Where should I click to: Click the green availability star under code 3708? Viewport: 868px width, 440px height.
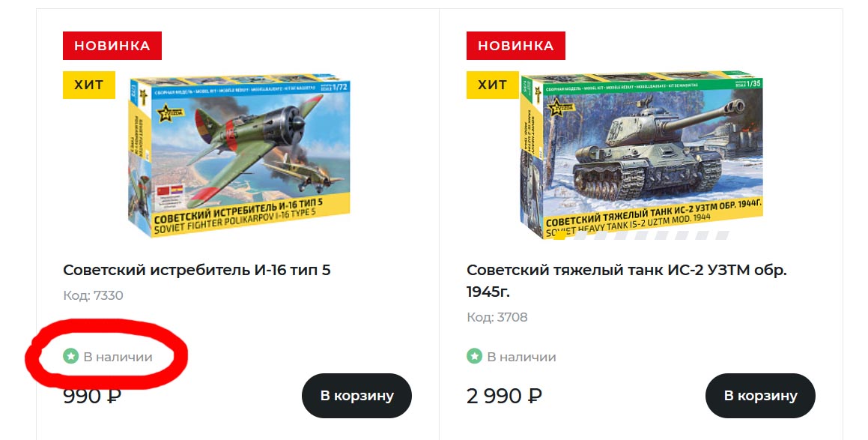(474, 356)
